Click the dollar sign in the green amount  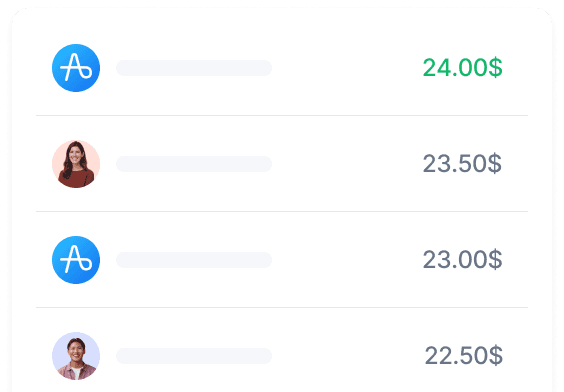point(495,68)
